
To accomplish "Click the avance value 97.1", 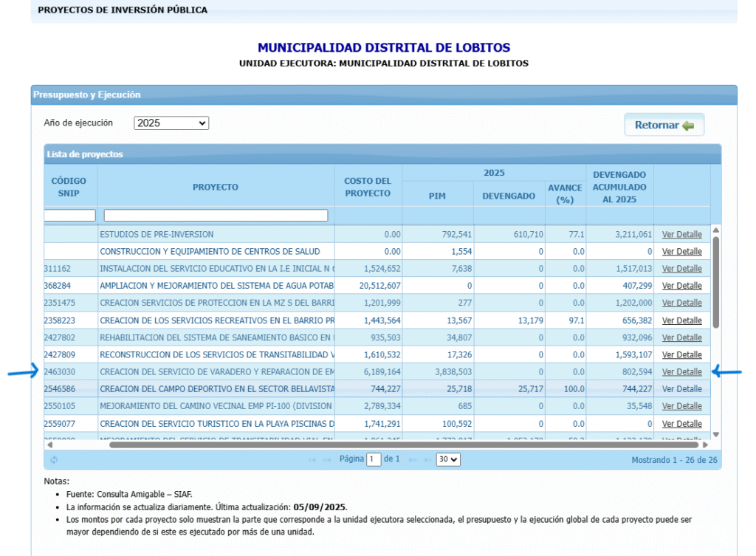I will 576,320.
